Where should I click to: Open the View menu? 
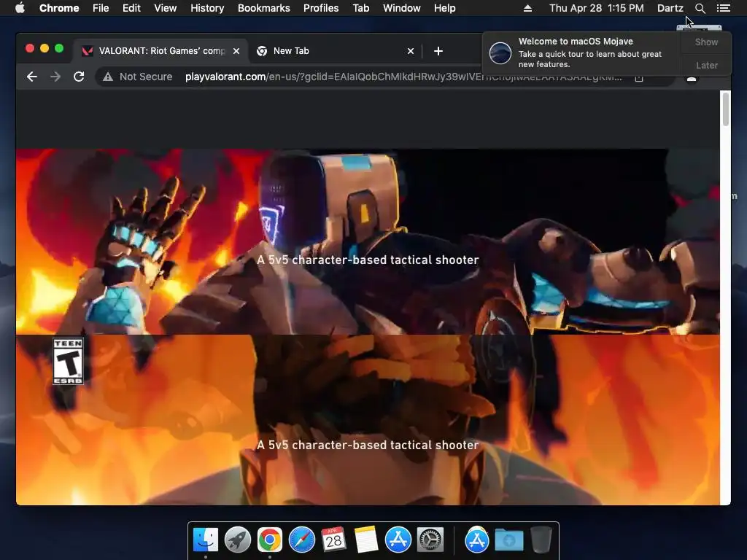(166, 8)
